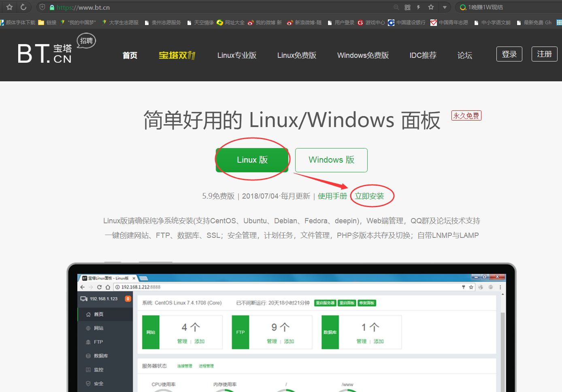Open the 中国青年志愿 bookmark
The width and height of the screenshot is (562, 392).
[449, 23]
